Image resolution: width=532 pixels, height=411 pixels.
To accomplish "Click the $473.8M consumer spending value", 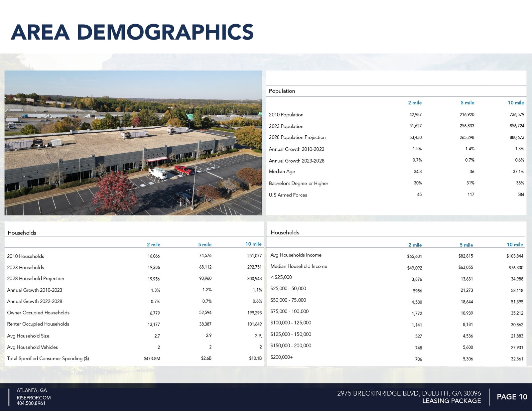I will [152, 358].
